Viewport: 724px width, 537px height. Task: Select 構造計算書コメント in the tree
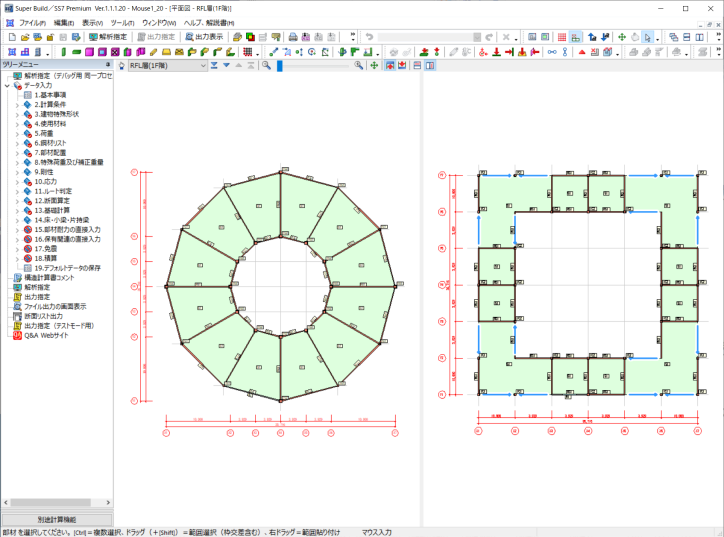(49, 278)
